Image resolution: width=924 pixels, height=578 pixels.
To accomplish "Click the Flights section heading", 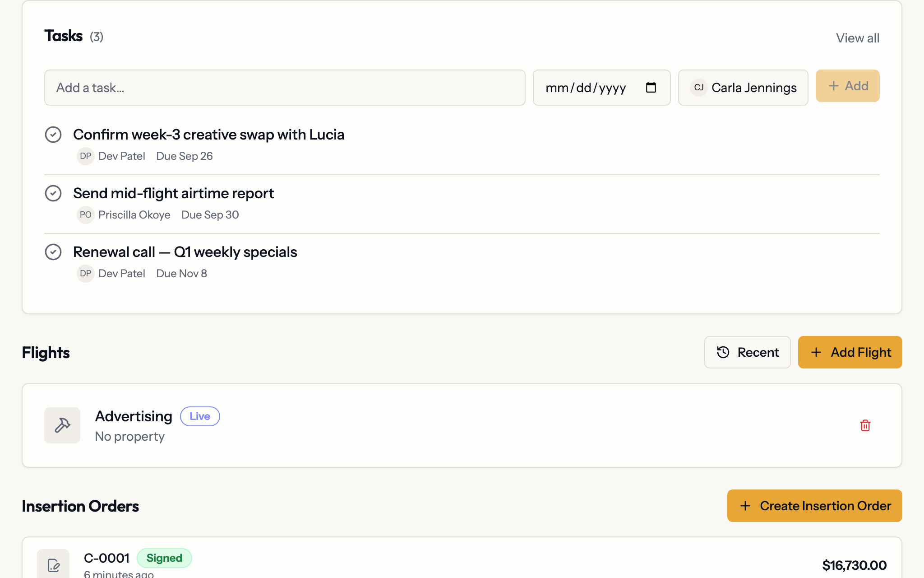I will (46, 353).
